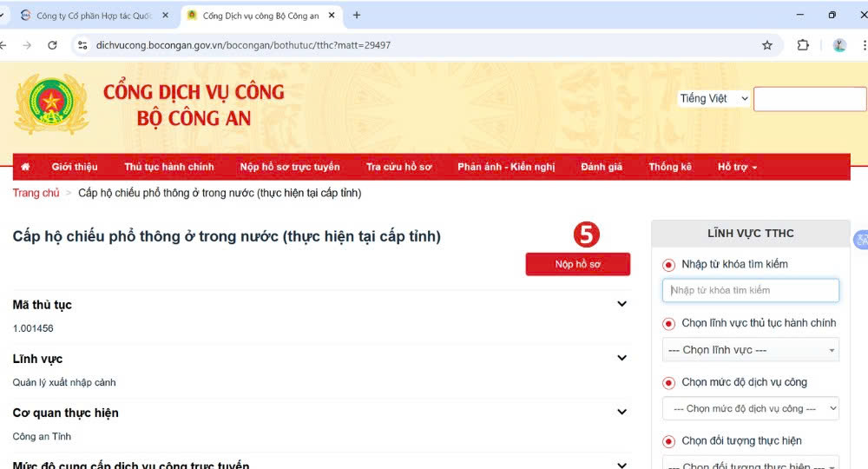Click the 'Nộp hồ sơ' red button

pos(577,264)
